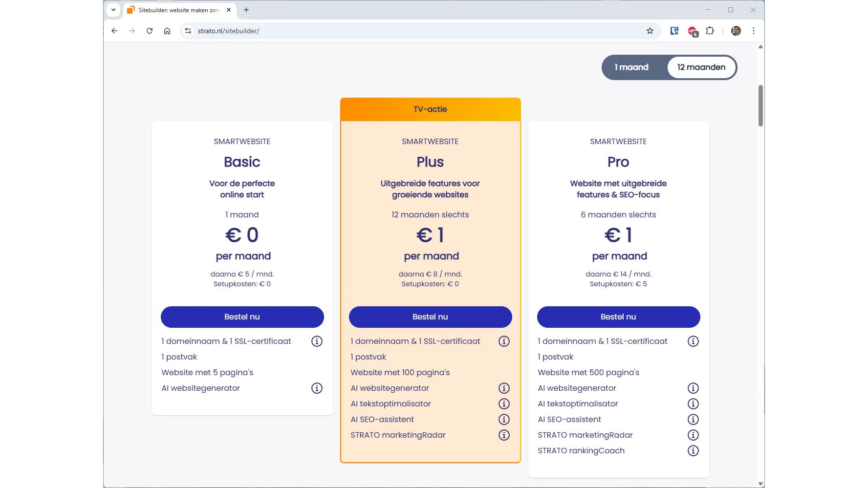The height and width of the screenshot is (488, 868).
Task: View site information next to the URL
Action: click(x=188, y=31)
